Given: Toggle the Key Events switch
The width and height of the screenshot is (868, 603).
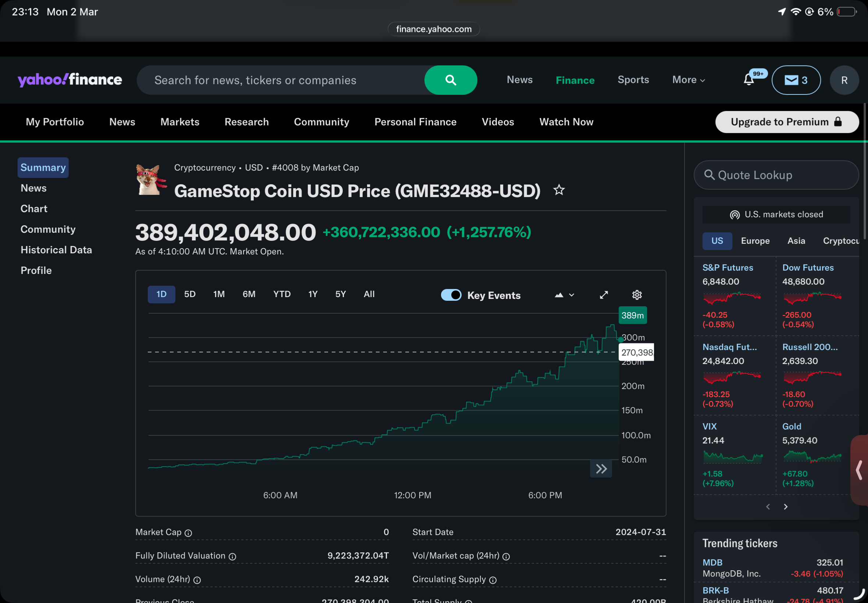Looking at the screenshot, I should tap(451, 295).
